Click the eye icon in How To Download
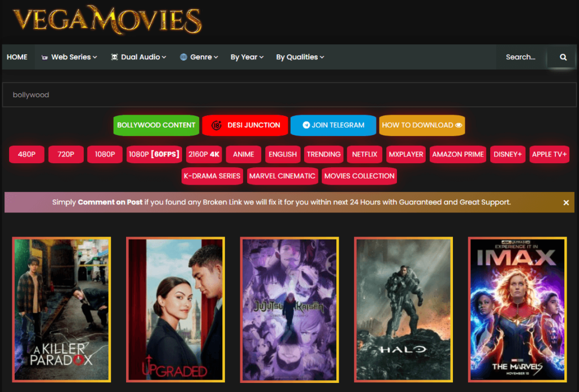 (x=458, y=125)
